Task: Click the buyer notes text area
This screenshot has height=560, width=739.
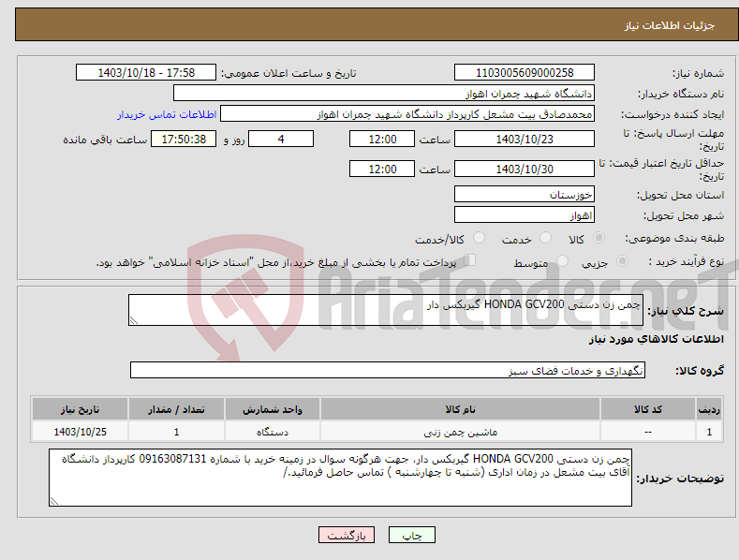Action: coord(340,478)
